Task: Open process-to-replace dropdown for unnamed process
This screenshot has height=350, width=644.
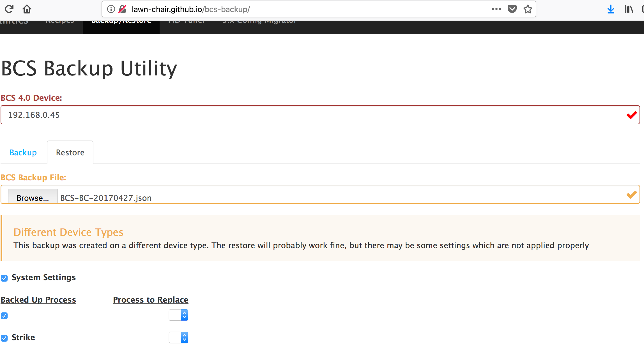Action: pyautogui.click(x=178, y=315)
